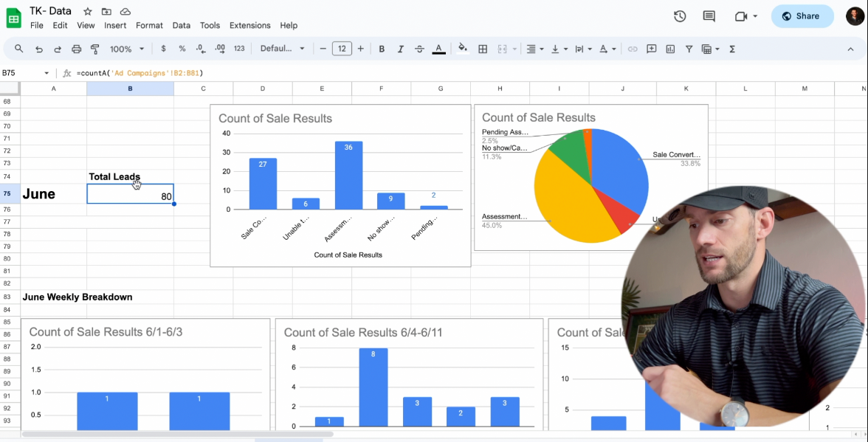The width and height of the screenshot is (868, 442).
Task: Open the View menu
Action: 86,25
